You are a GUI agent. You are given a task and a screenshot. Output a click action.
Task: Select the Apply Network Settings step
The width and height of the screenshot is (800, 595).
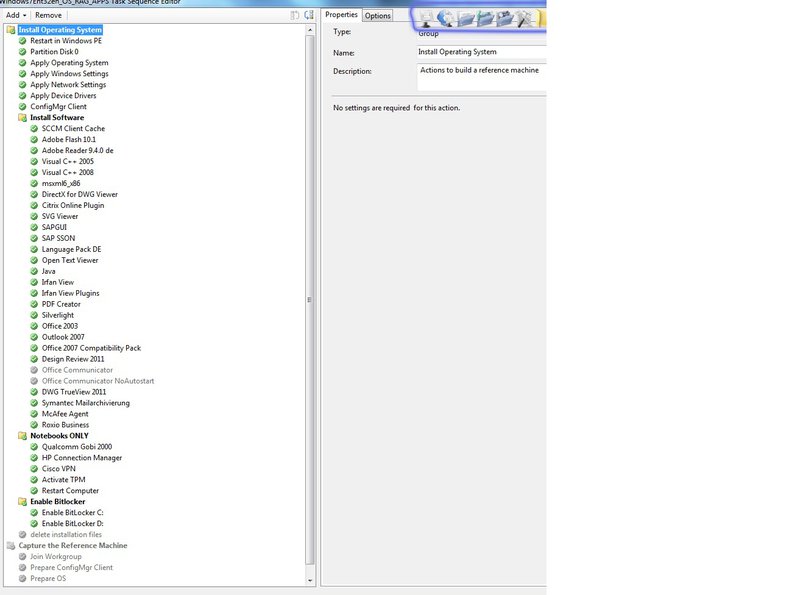coord(68,85)
